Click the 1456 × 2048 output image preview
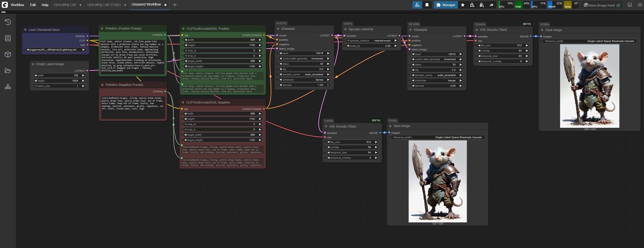Image resolution: width=644 pixels, height=248 pixels. click(x=589, y=86)
